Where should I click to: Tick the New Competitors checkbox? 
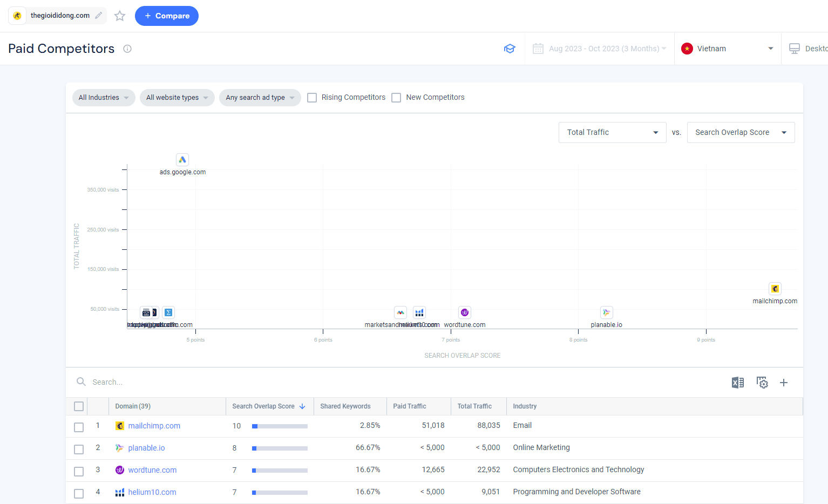[396, 98]
